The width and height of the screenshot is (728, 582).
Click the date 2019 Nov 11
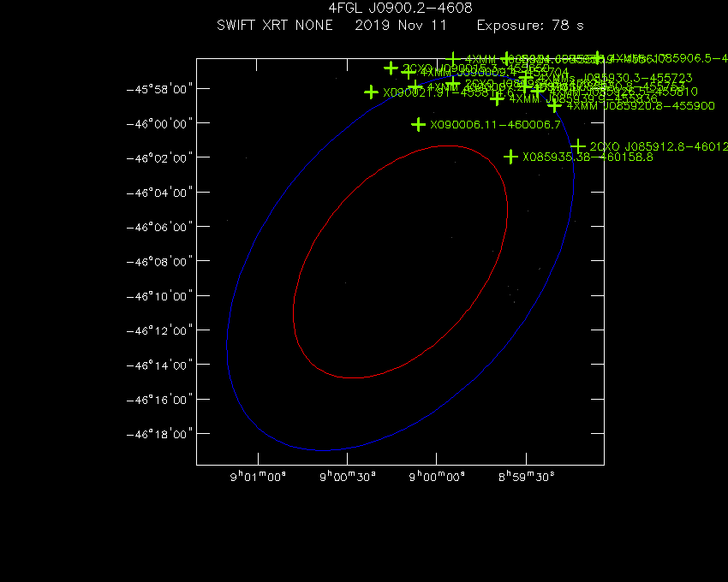[x=401, y=25]
